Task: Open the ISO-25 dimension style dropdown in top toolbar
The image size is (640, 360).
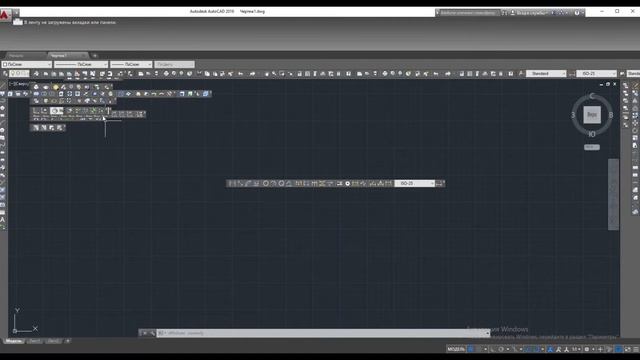Action: 596,73
